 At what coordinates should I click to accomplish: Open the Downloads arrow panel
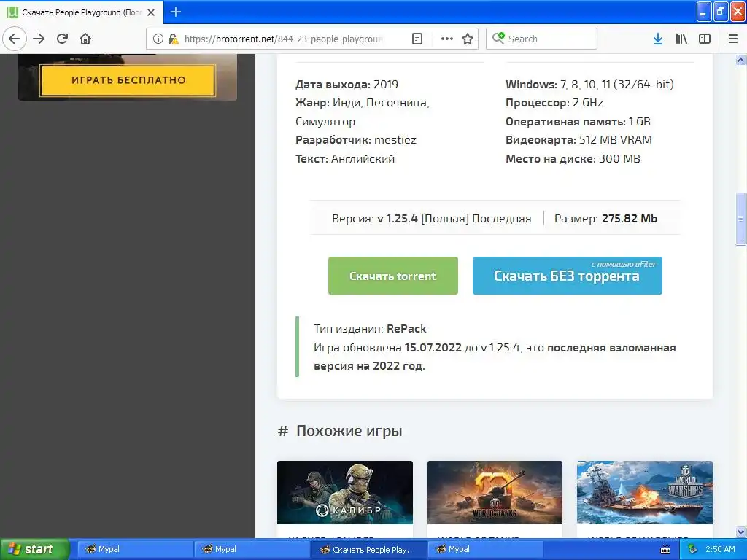pos(658,39)
